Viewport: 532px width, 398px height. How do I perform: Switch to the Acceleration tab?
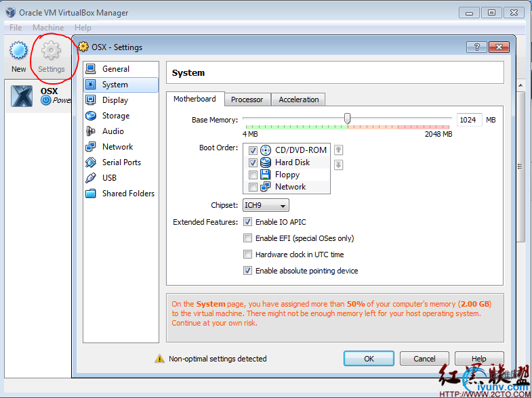coord(299,99)
